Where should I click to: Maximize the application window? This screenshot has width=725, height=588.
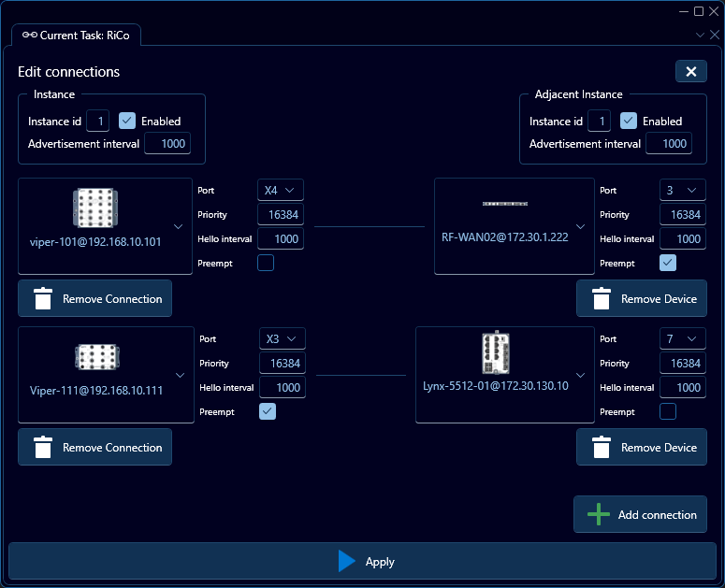699,11
